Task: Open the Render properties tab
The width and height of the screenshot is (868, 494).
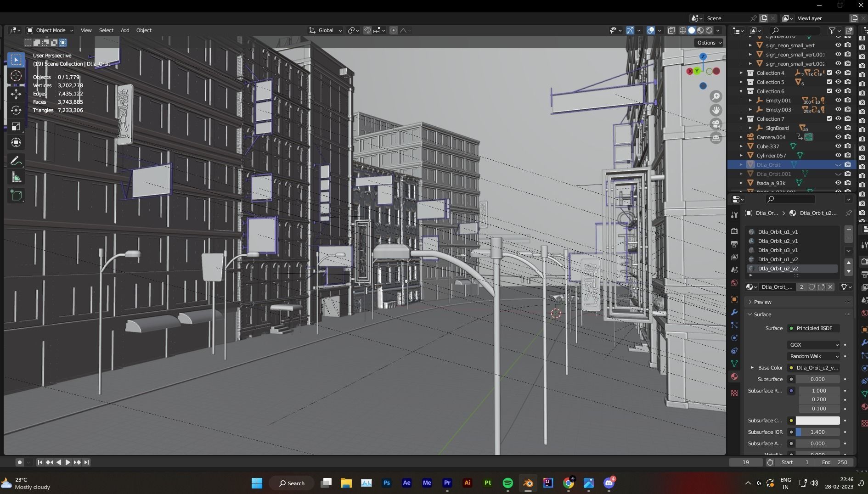Action: coord(734,231)
